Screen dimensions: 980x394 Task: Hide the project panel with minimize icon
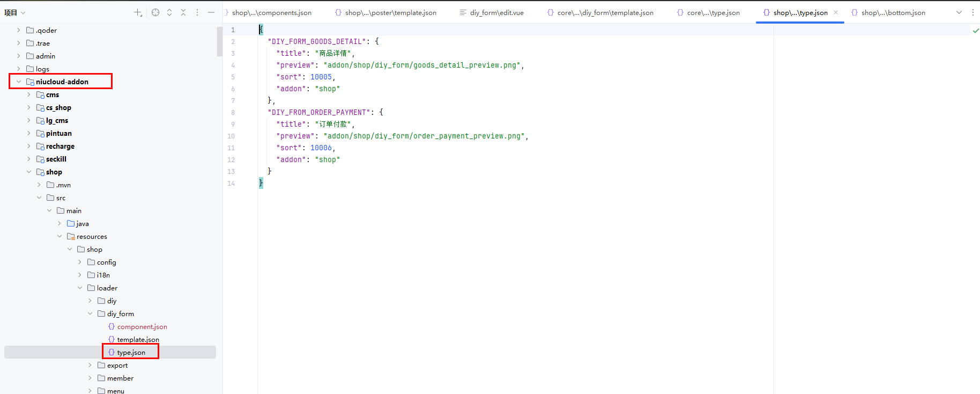point(211,12)
